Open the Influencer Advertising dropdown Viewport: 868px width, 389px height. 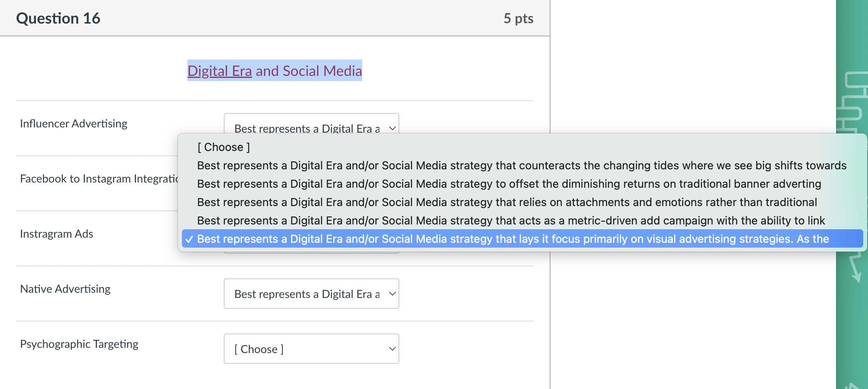[x=311, y=124]
